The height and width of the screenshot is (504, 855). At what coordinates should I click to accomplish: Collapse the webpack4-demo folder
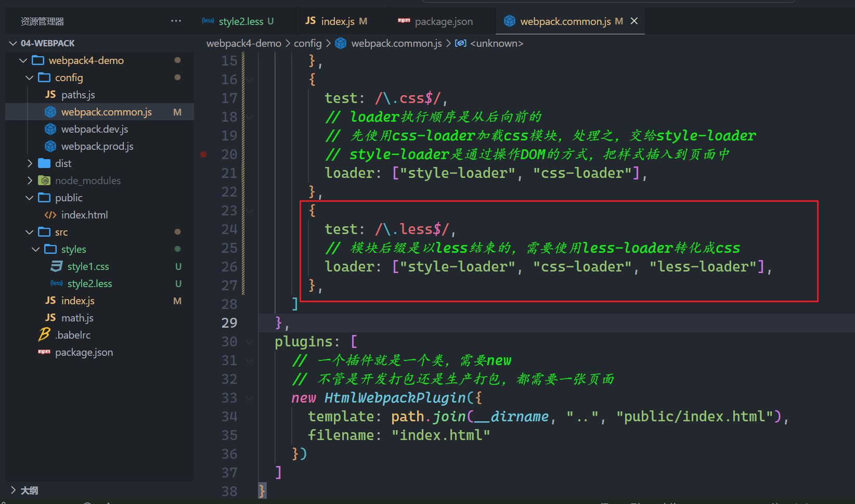23,60
